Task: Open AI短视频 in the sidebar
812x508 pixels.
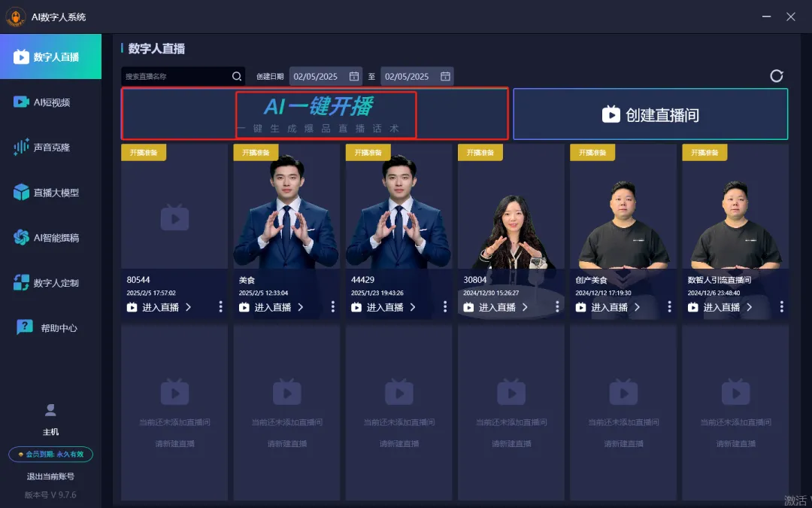Action: [x=51, y=102]
